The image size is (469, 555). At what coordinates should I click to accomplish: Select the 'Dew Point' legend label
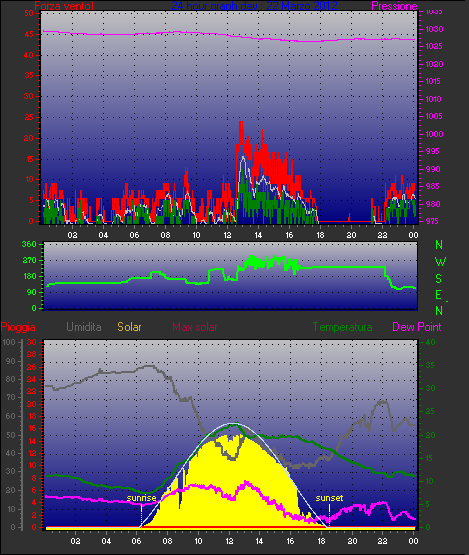coord(417,327)
